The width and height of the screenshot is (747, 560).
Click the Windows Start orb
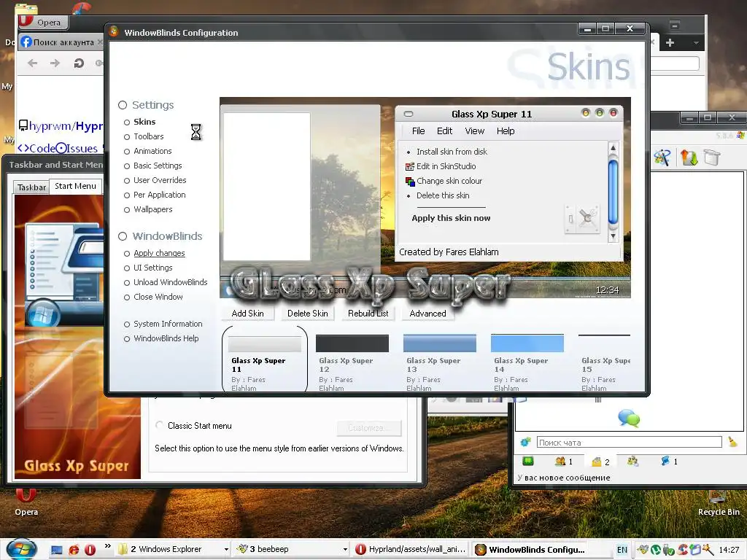21,549
